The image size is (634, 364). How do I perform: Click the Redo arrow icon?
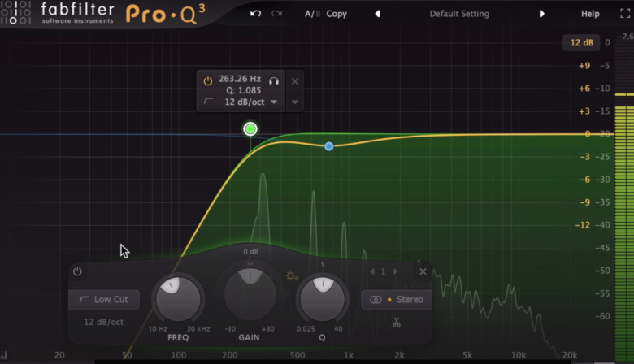[277, 14]
